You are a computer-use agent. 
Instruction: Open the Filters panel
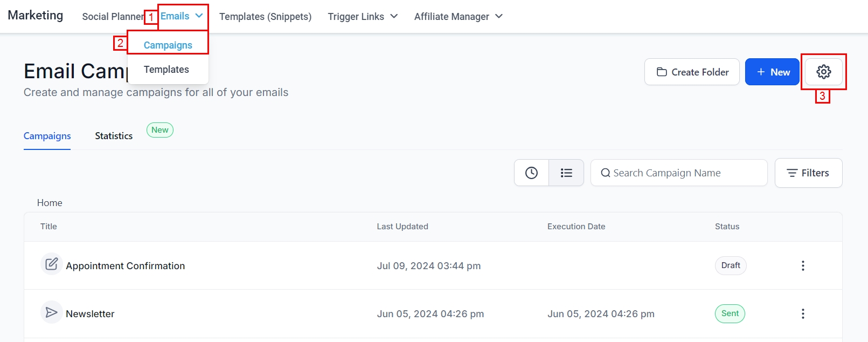(x=808, y=173)
